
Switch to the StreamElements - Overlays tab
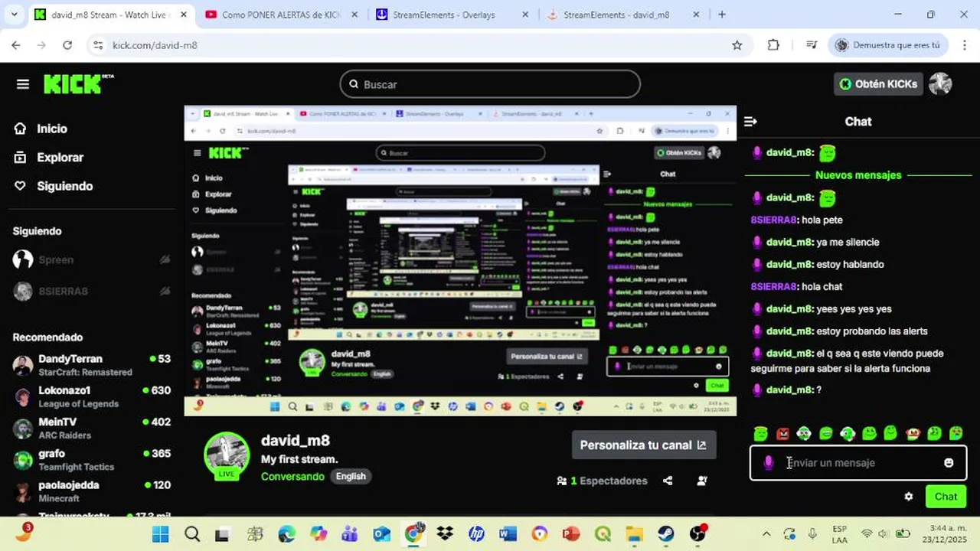[453, 15]
